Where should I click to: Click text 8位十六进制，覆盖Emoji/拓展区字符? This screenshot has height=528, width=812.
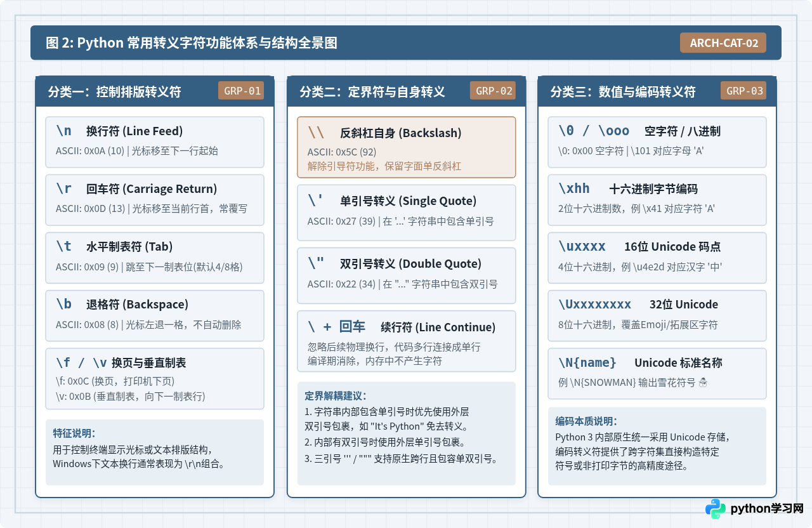click(x=638, y=325)
